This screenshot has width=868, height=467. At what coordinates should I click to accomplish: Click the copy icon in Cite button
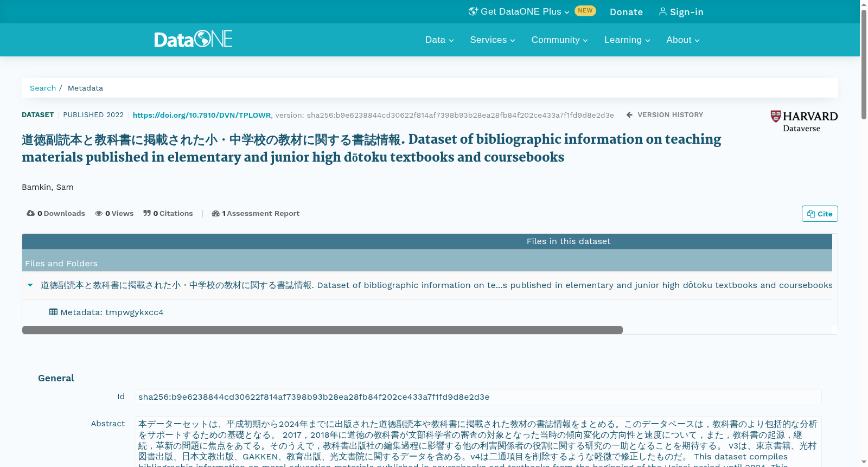811,214
